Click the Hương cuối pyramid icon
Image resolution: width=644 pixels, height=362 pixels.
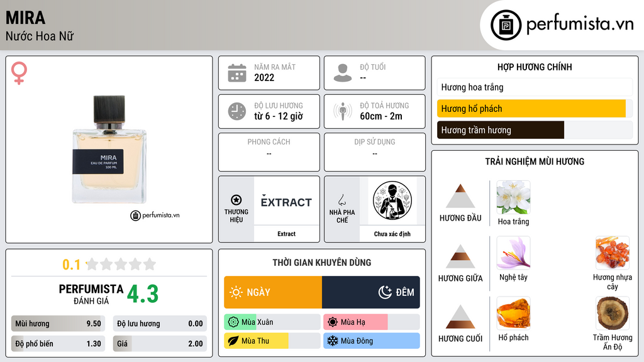[460, 317]
